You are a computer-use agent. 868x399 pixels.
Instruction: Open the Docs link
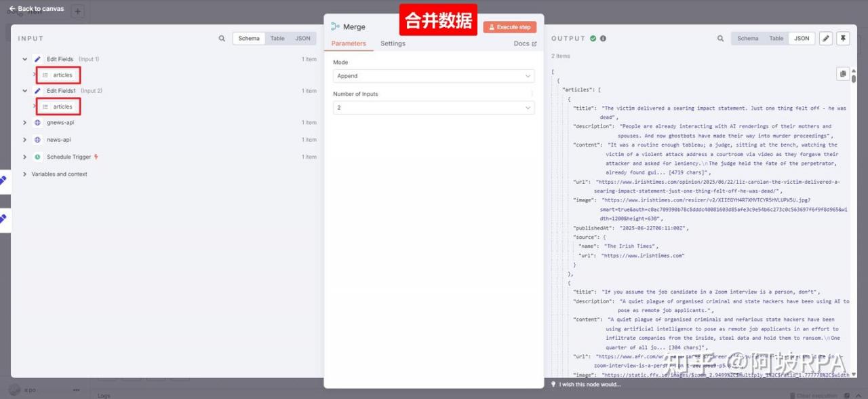tap(525, 43)
